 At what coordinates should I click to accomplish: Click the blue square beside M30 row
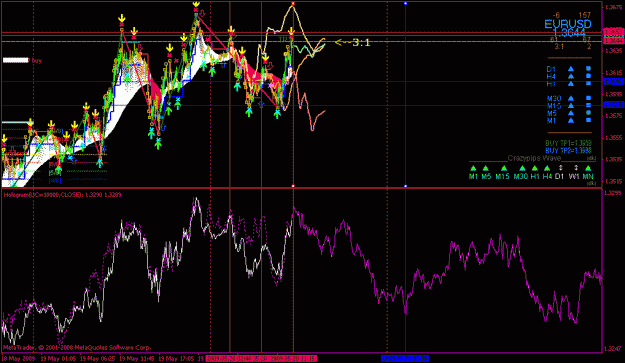(x=588, y=98)
